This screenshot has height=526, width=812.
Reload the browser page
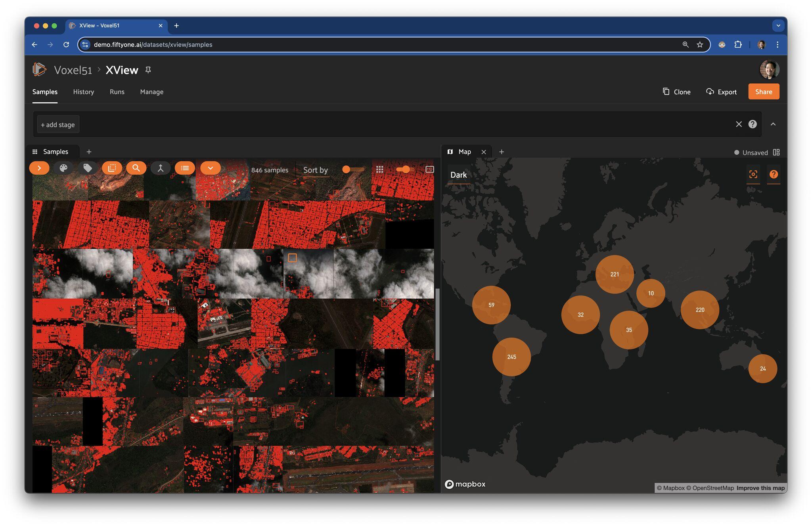point(66,45)
